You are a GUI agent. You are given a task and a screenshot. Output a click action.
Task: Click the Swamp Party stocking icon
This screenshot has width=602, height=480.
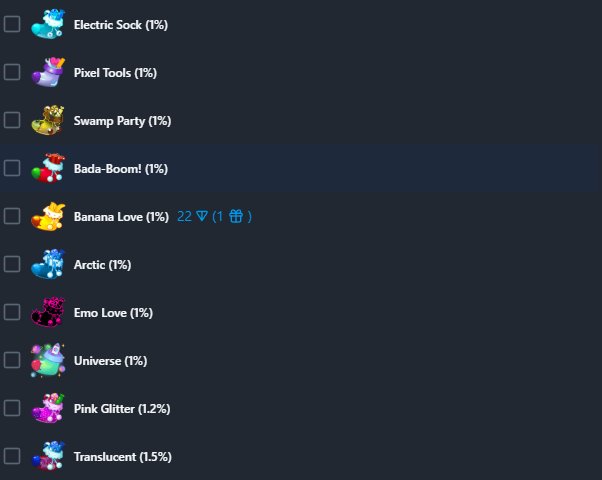[x=48, y=120]
